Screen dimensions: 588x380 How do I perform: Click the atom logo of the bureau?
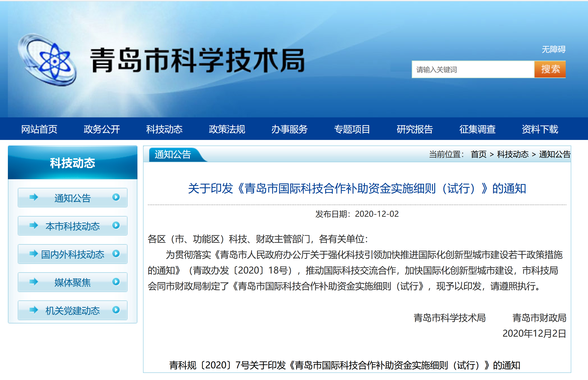pyautogui.click(x=48, y=60)
